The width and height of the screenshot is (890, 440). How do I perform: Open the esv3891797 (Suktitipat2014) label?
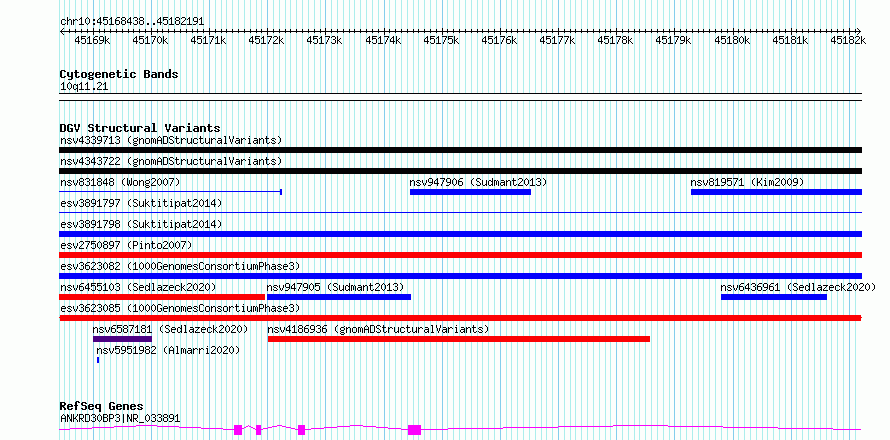coord(141,203)
